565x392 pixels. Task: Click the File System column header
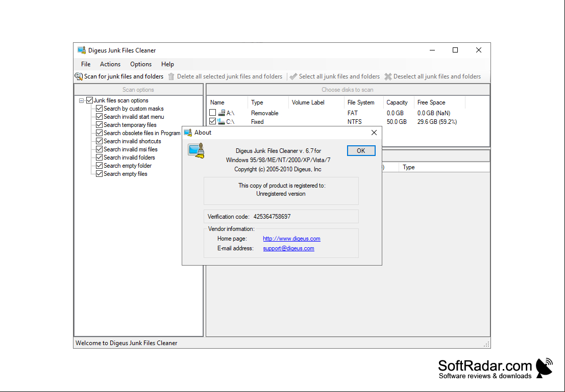(x=364, y=102)
